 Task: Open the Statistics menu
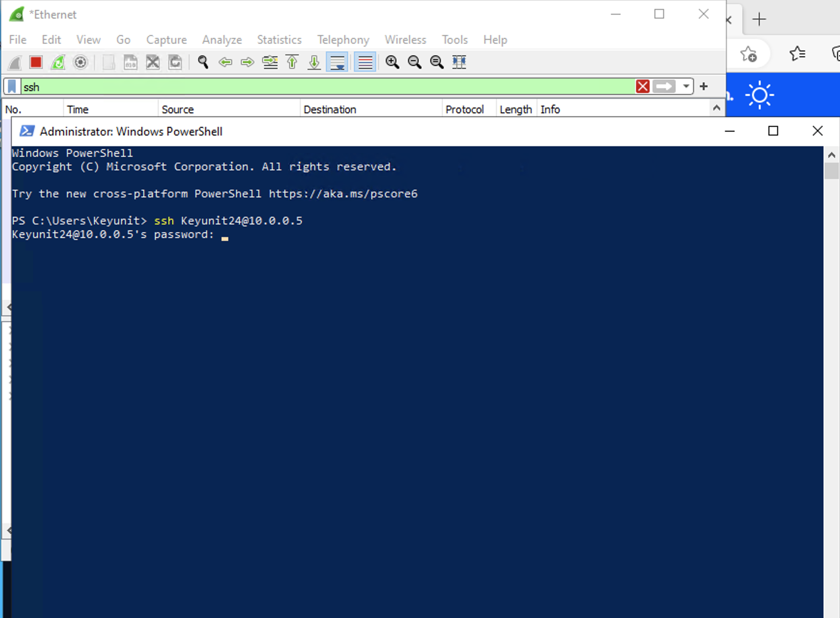point(279,40)
